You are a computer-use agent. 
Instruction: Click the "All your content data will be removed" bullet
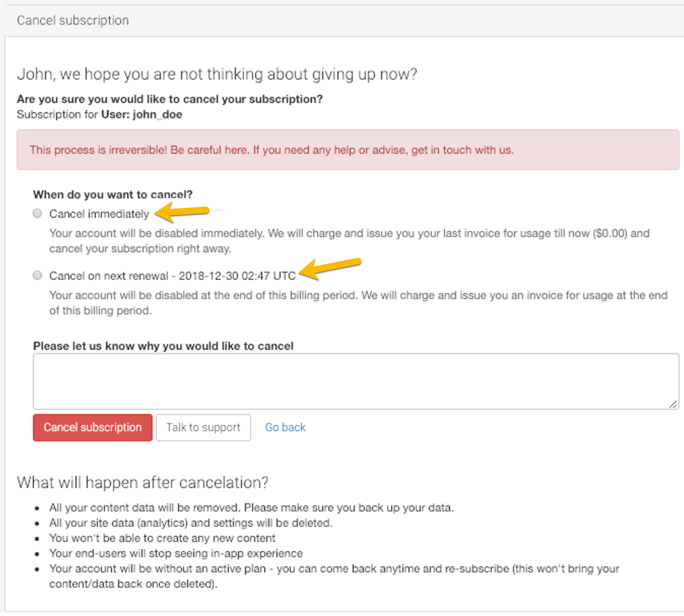point(251,508)
